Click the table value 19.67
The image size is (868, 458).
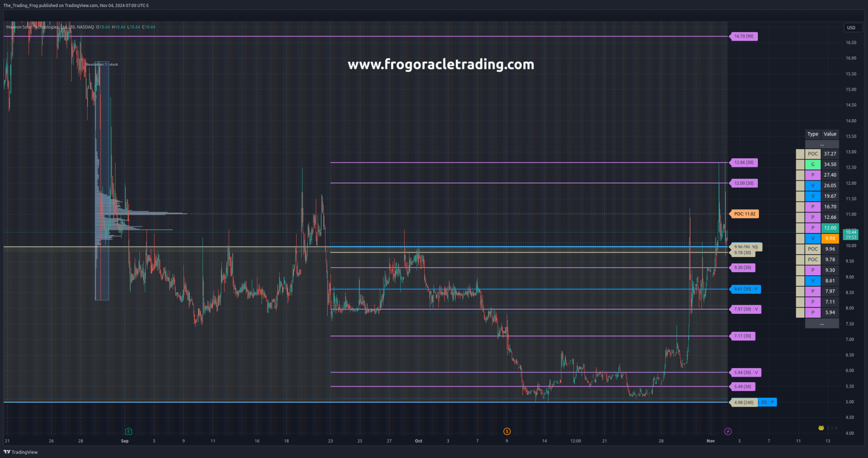click(830, 196)
